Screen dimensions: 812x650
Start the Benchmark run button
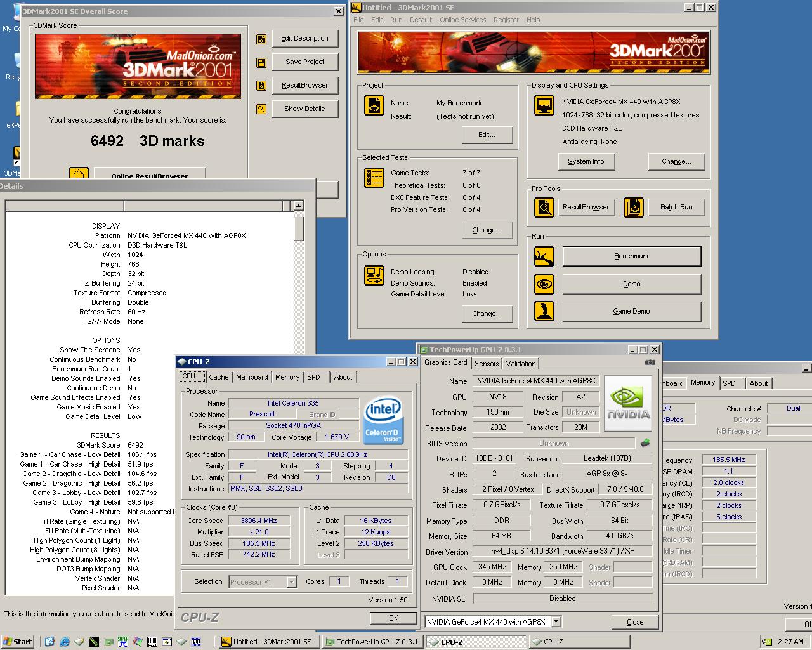coord(632,256)
